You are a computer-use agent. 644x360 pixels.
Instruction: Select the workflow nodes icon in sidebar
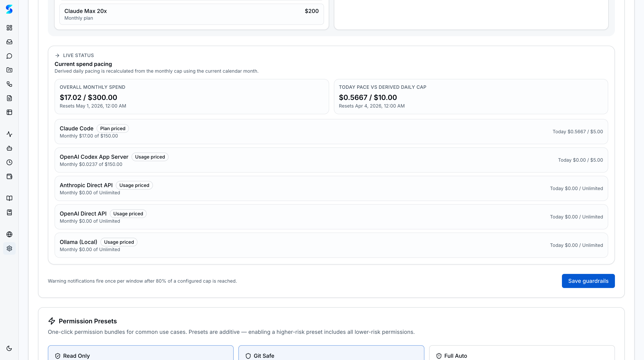pos(9,84)
